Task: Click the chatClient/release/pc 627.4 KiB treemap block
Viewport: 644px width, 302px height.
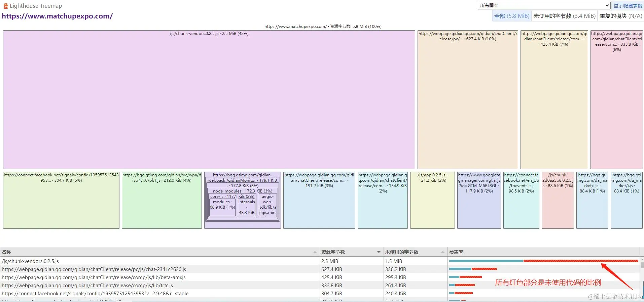Action: pos(468,100)
